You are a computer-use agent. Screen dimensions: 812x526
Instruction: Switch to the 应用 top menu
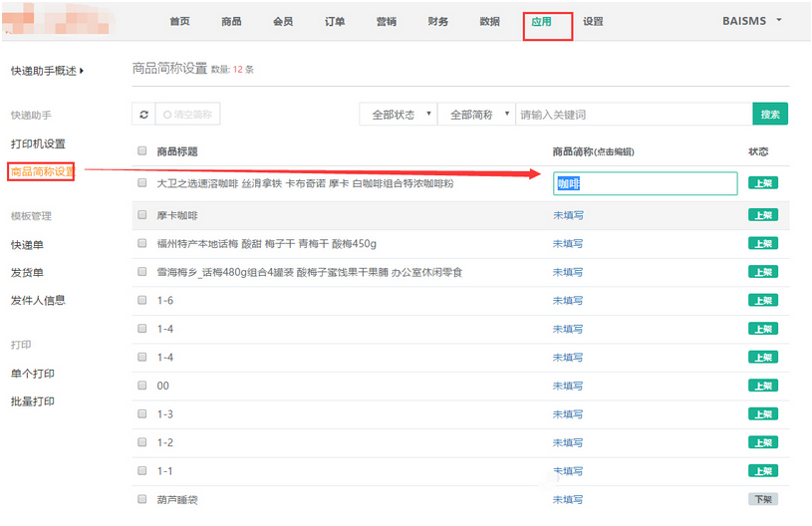(x=541, y=22)
